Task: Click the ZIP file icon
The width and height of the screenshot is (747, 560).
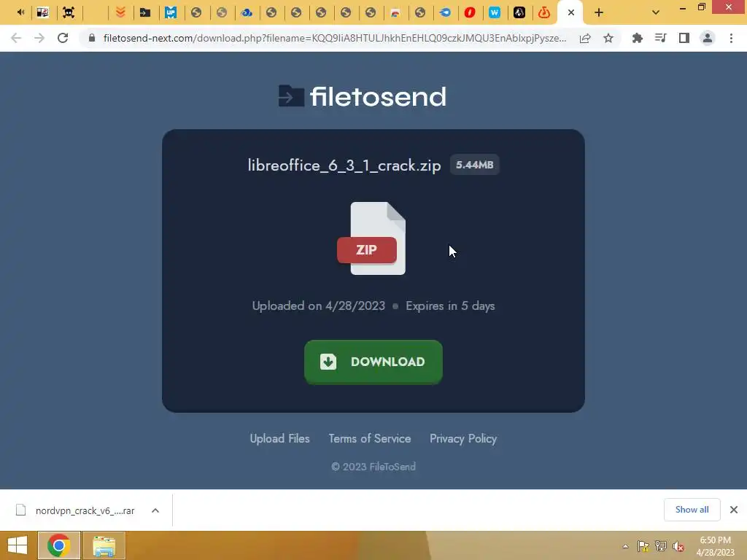Action: pyautogui.click(x=371, y=238)
